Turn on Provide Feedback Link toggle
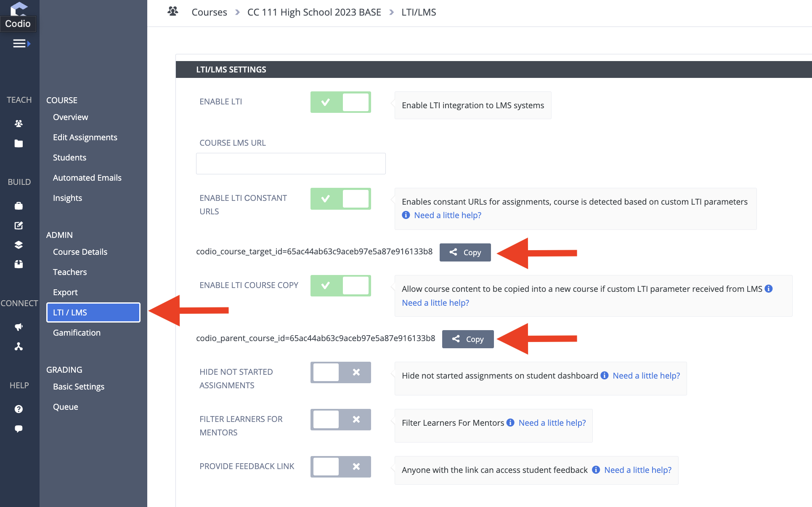The width and height of the screenshot is (812, 507). click(341, 467)
